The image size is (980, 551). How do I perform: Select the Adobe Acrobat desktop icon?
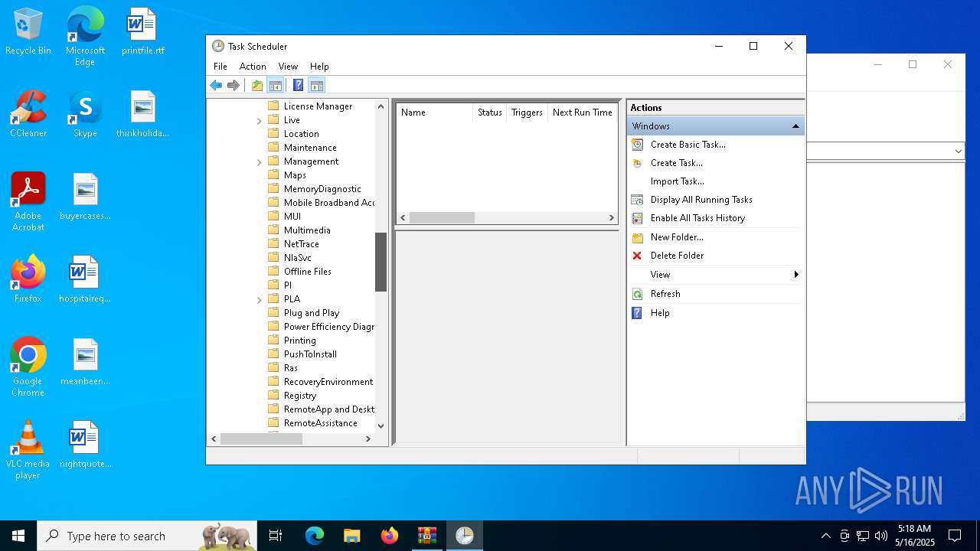(x=28, y=201)
